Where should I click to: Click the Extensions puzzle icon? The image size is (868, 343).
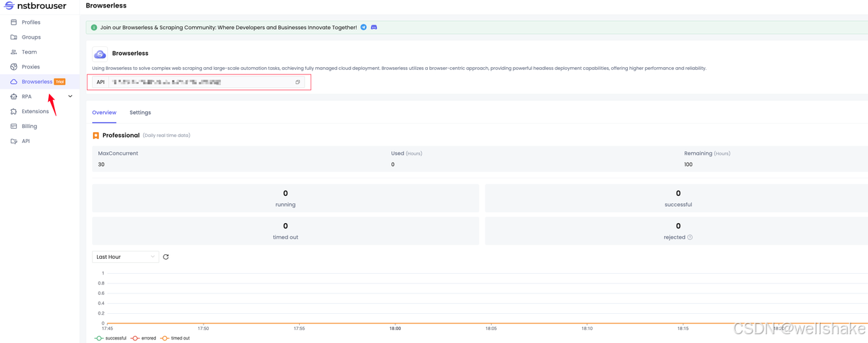14,112
